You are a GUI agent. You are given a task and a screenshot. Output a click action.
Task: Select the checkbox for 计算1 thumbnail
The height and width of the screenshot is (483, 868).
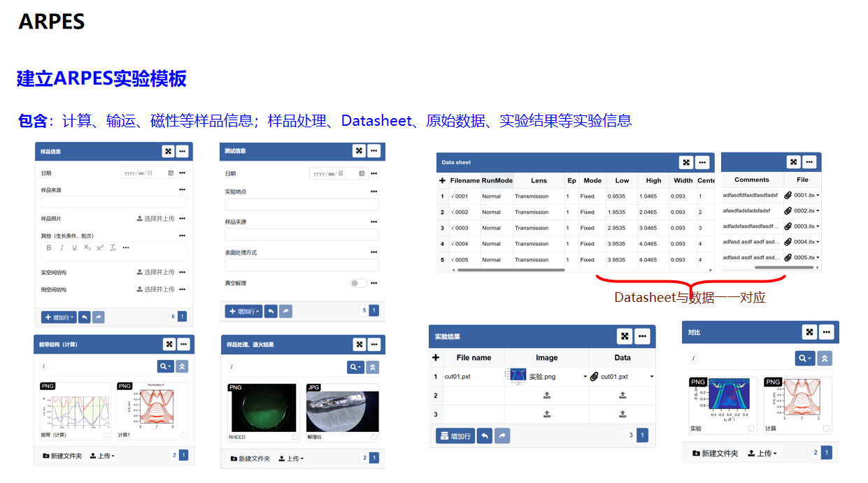coord(183,435)
